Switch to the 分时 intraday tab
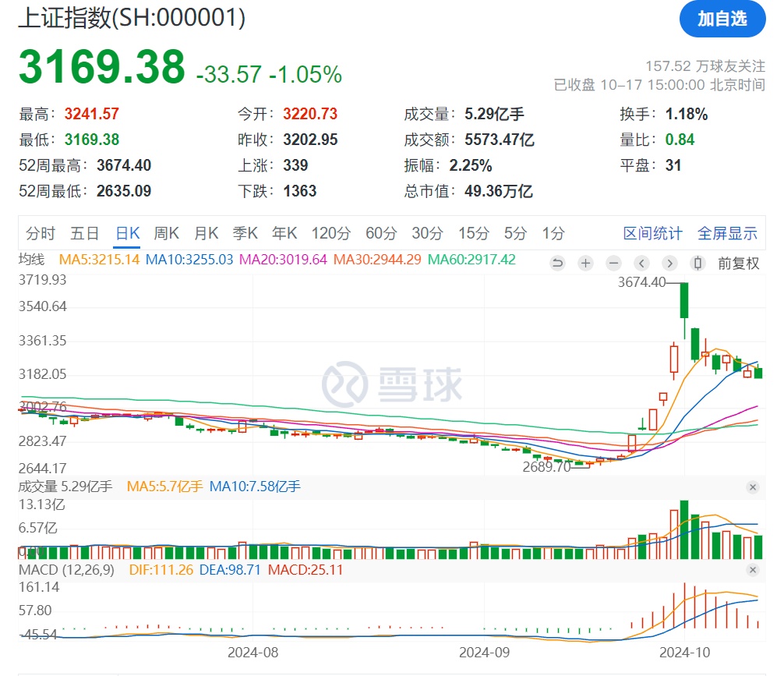Viewport: 784px width, 676px height. coord(41,233)
